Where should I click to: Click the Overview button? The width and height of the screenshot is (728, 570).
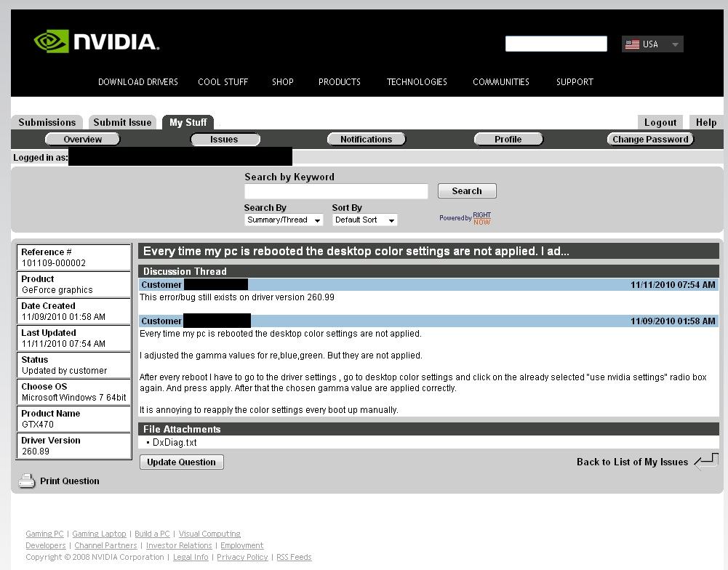[x=83, y=140]
